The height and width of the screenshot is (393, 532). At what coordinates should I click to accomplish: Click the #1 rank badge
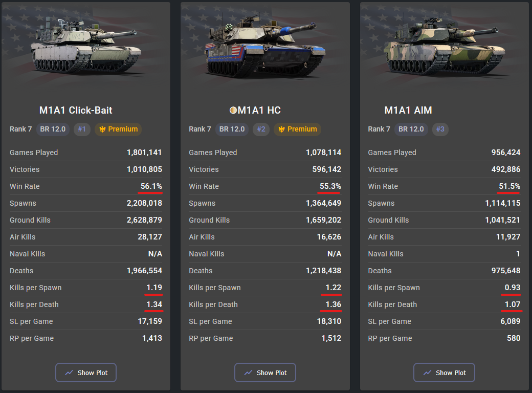tap(82, 129)
